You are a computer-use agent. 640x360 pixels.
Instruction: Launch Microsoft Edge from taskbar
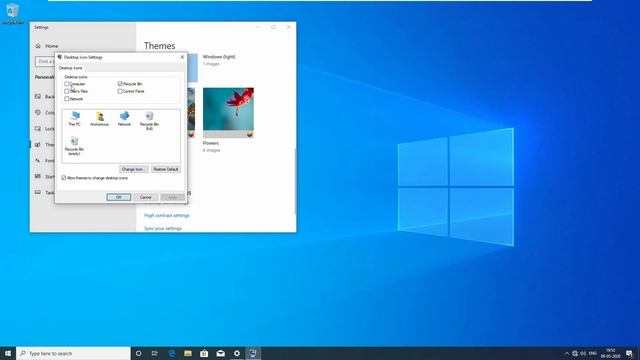pyautogui.click(x=171, y=353)
